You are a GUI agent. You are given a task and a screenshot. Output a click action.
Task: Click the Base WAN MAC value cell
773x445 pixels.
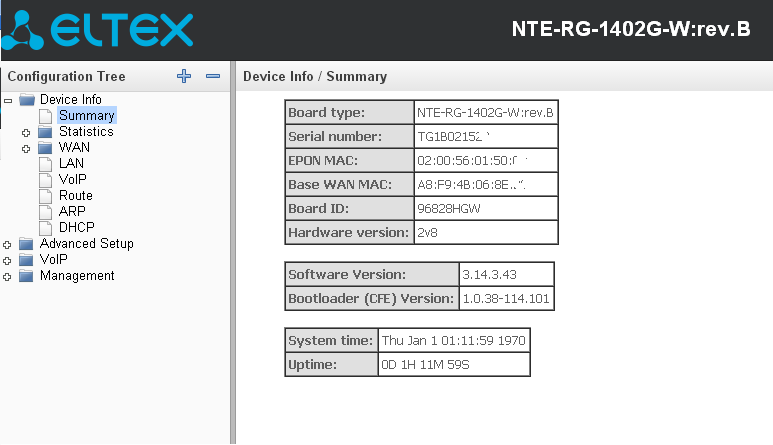click(486, 184)
